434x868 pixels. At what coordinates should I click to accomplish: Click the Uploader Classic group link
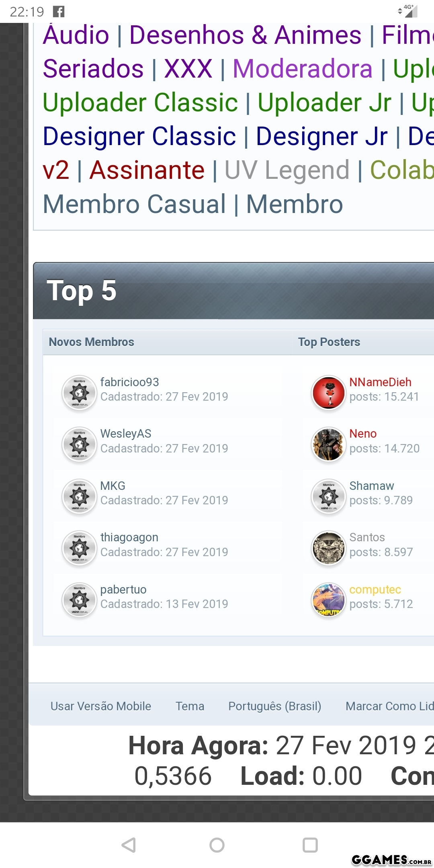point(140,102)
